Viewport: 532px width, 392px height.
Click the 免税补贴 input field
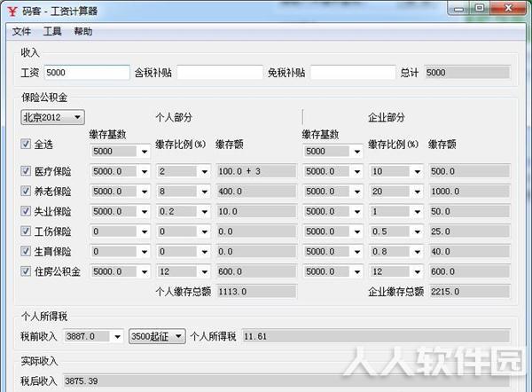coord(353,73)
